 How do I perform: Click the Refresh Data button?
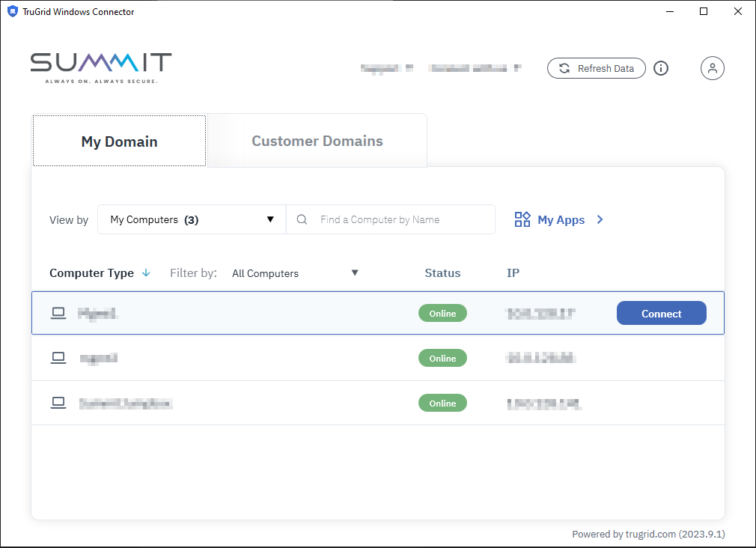coord(597,68)
